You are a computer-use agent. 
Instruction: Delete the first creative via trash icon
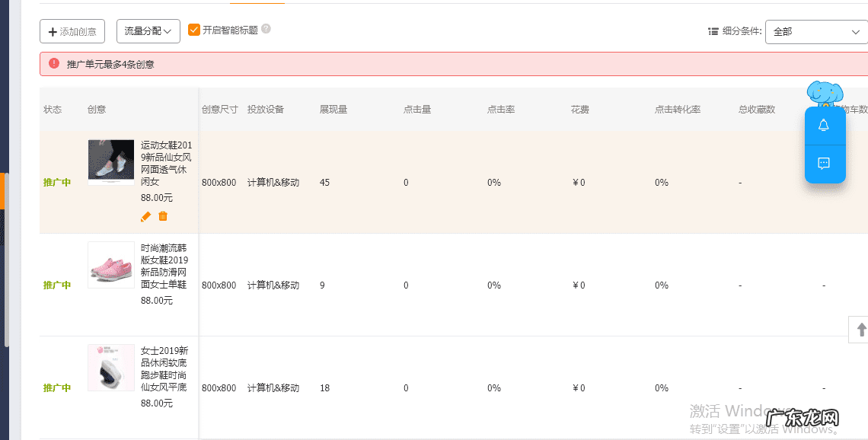pos(163,217)
